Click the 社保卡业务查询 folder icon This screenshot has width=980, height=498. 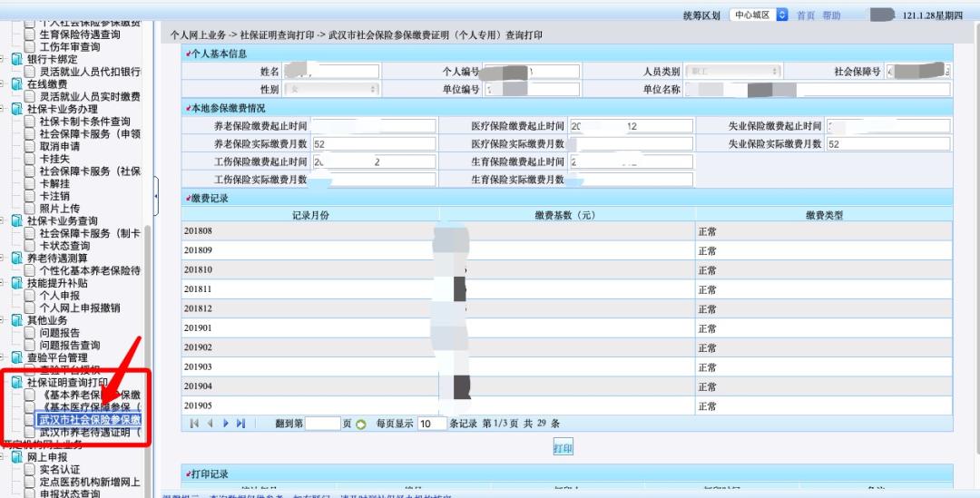click(x=17, y=221)
